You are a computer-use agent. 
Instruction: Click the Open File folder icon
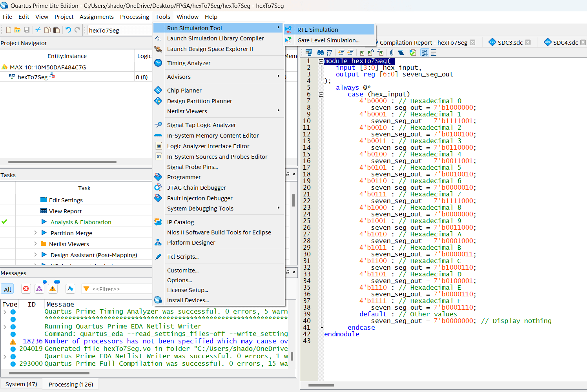click(17, 30)
